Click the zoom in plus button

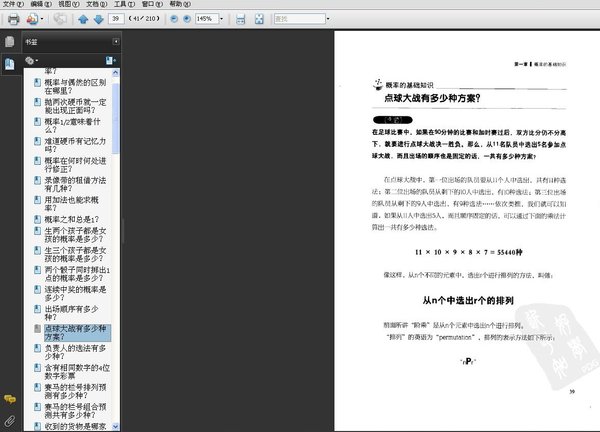pos(187,19)
